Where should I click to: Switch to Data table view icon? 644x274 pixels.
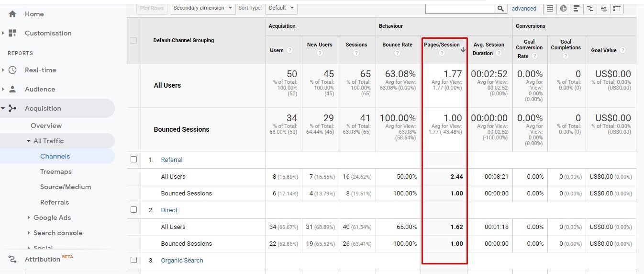tap(550, 8)
